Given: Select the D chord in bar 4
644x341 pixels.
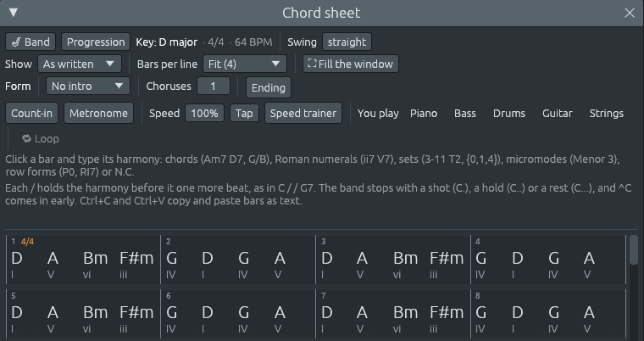Looking at the screenshot, I should [x=518, y=259].
